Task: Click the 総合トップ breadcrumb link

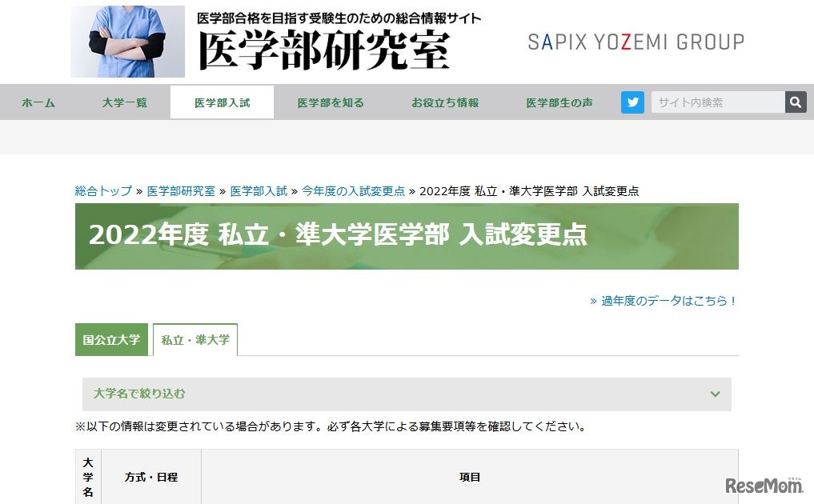Action: click(x=102, y=191)
